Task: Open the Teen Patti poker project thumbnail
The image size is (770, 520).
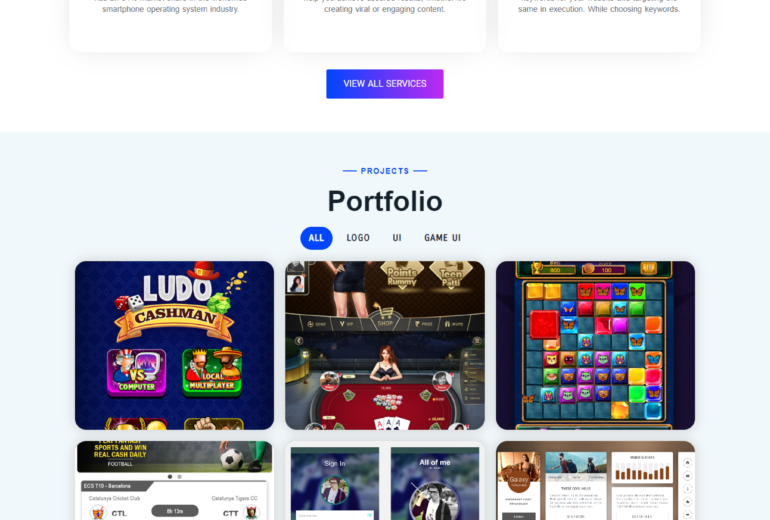Action: coord(385,345)
